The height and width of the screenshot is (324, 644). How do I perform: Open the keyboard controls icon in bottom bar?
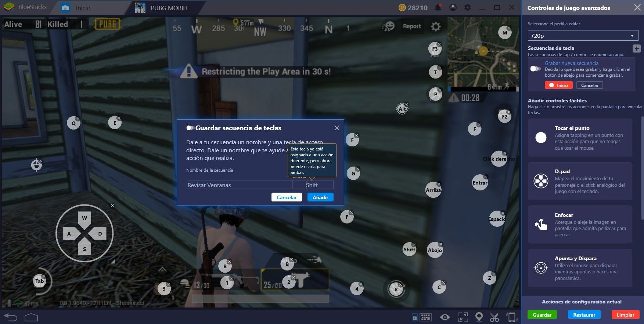[x=425, y=317]
